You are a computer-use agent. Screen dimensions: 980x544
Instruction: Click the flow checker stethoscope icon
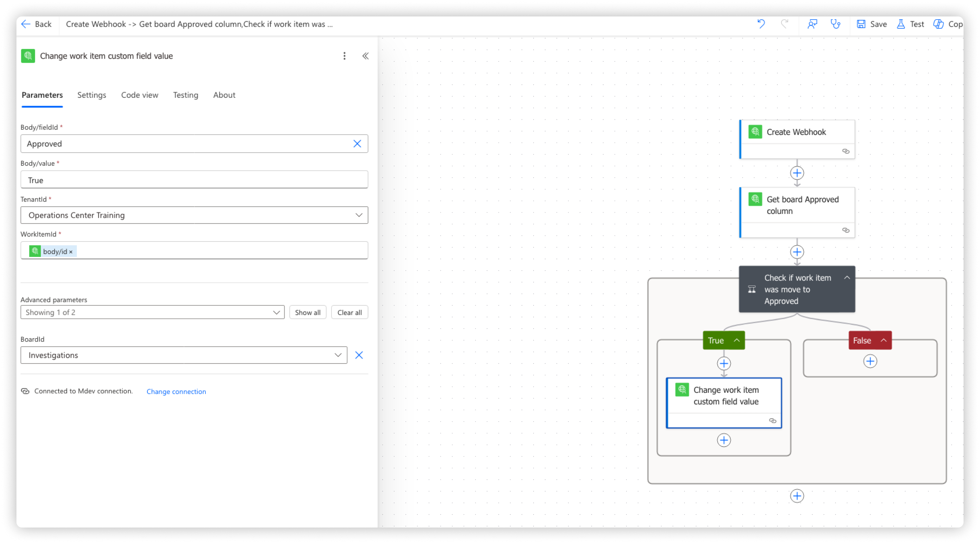point(835,24)
